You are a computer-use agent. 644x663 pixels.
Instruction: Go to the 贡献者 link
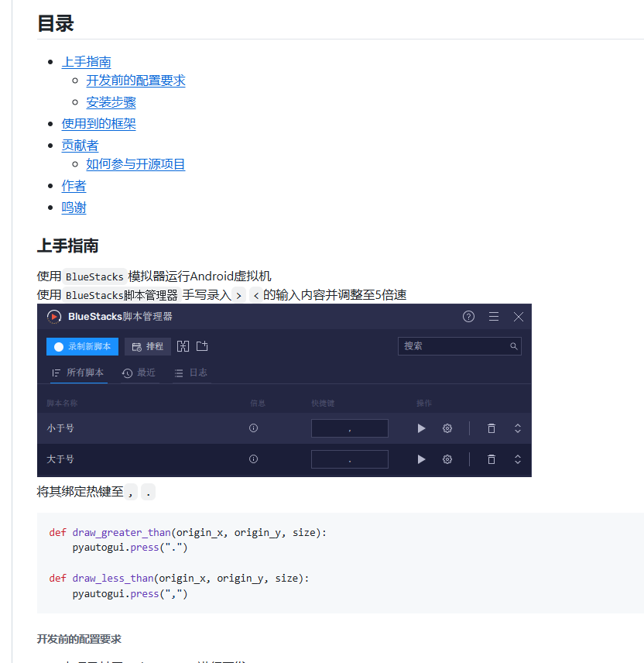[x=80, y=146]
